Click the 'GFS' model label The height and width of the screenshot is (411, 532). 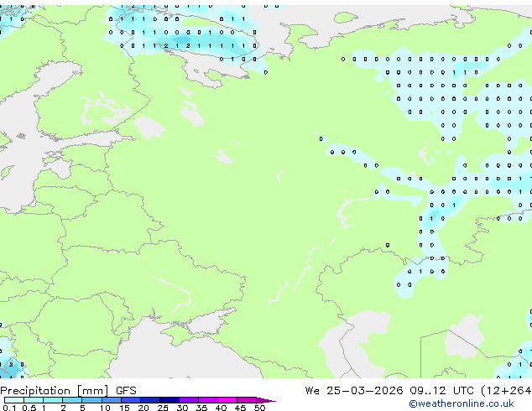(126, 391)
